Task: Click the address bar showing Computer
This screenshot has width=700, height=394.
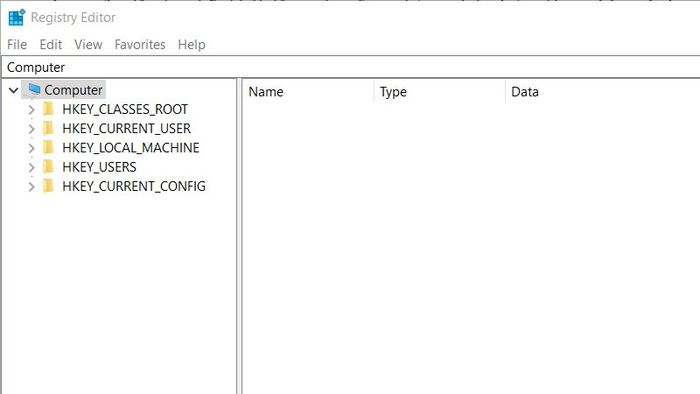Action: click(350, 67)
